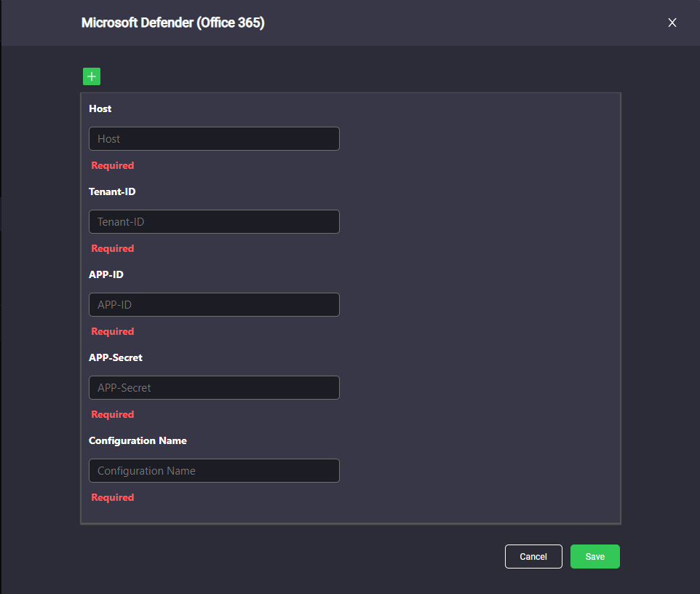Screen dimensions: 700x594
Task: Click into the Tenant-ID text box
Action: tap(214, 222)
